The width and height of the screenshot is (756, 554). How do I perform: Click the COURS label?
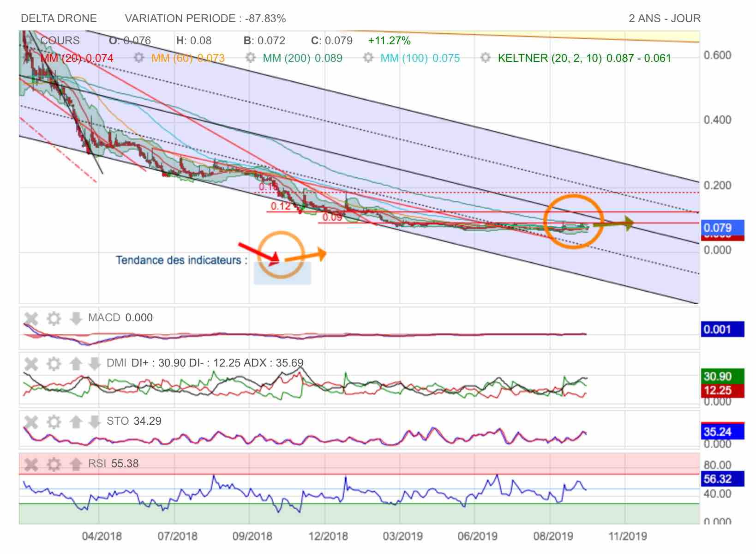tap(60, 41)
